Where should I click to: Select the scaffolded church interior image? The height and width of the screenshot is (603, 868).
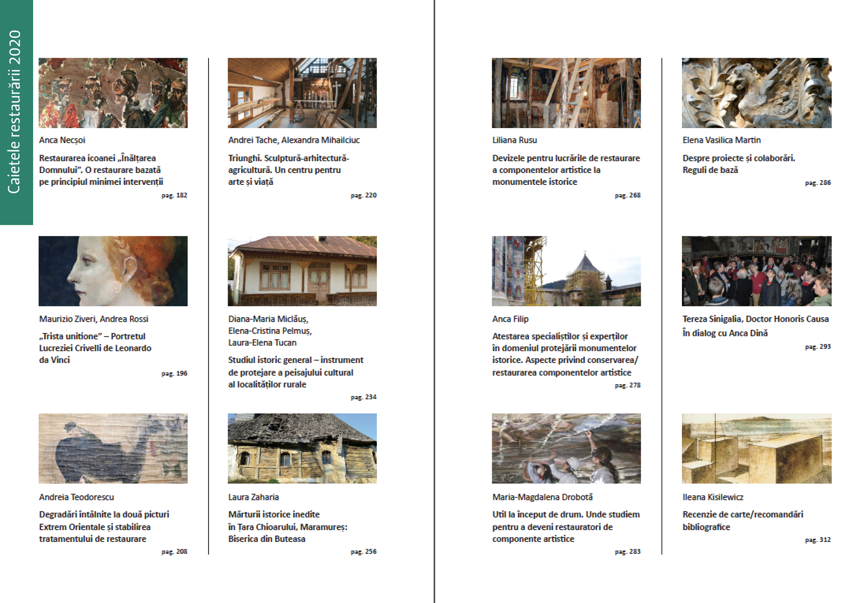click(566, 93)
